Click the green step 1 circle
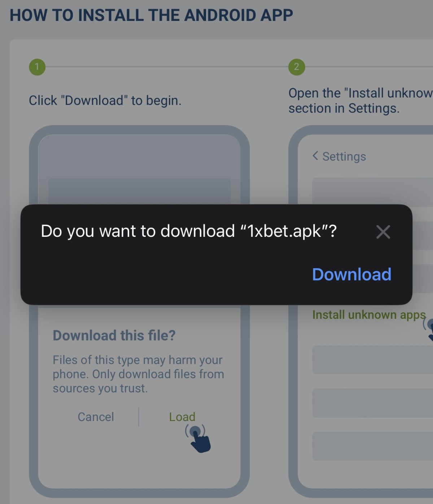Viewport: 433px width, 504px height. click(x=37, y=67)
